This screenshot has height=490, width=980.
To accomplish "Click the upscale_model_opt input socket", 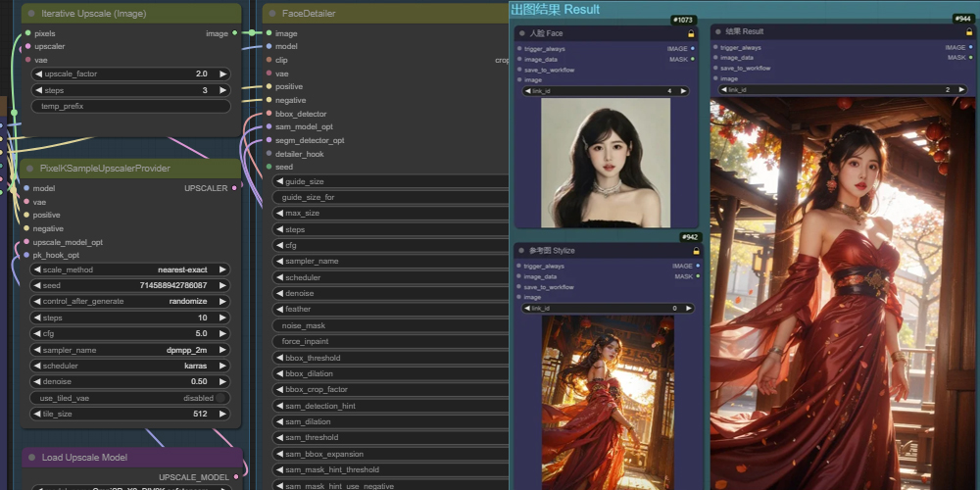I will click(x=26, y=242).
